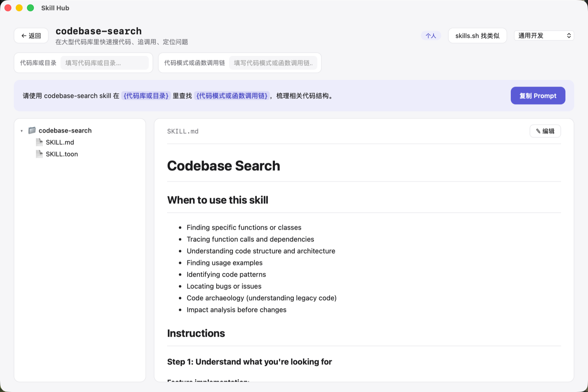The width and height of the screenshot is (588, 392).
Task: Copy the prompt with 复制 Prompt
Action: coord(538,96)
